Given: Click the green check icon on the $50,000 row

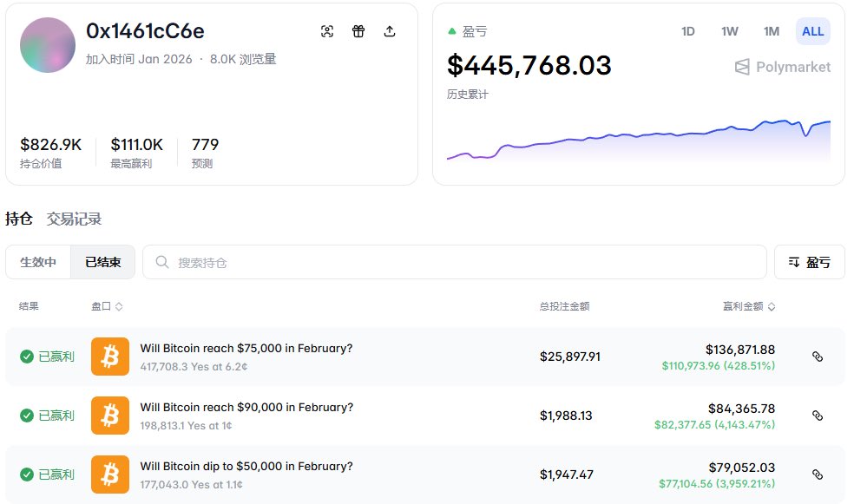Looking at the screenshot, I should tap(27, 475).
